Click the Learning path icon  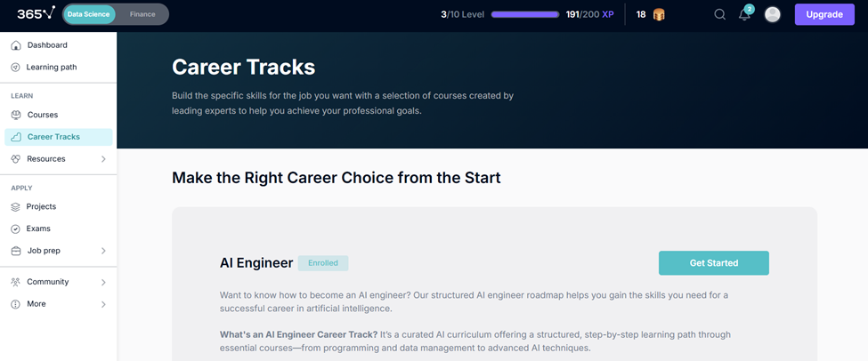[16, 68]
